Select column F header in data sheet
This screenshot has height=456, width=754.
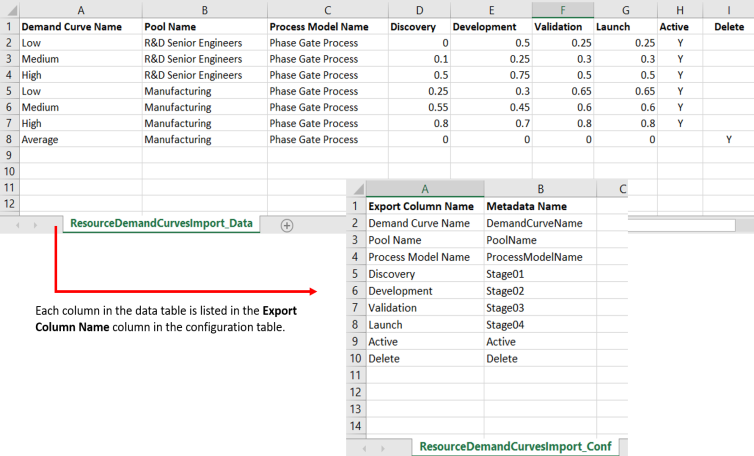tap(563, 10)
